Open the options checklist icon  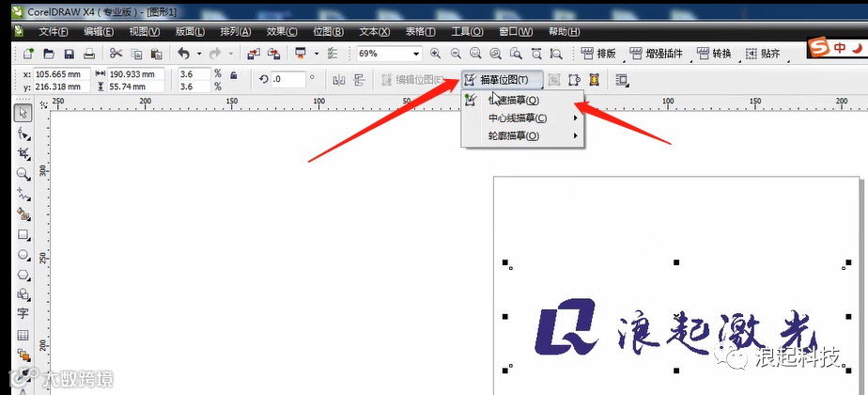333,54
